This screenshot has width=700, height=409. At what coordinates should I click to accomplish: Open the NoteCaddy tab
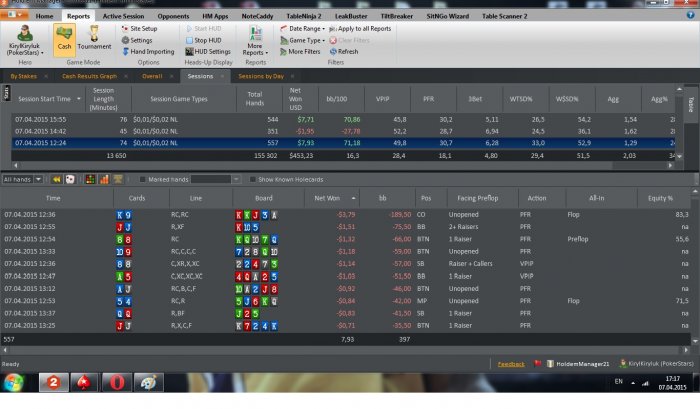point(257,16)
